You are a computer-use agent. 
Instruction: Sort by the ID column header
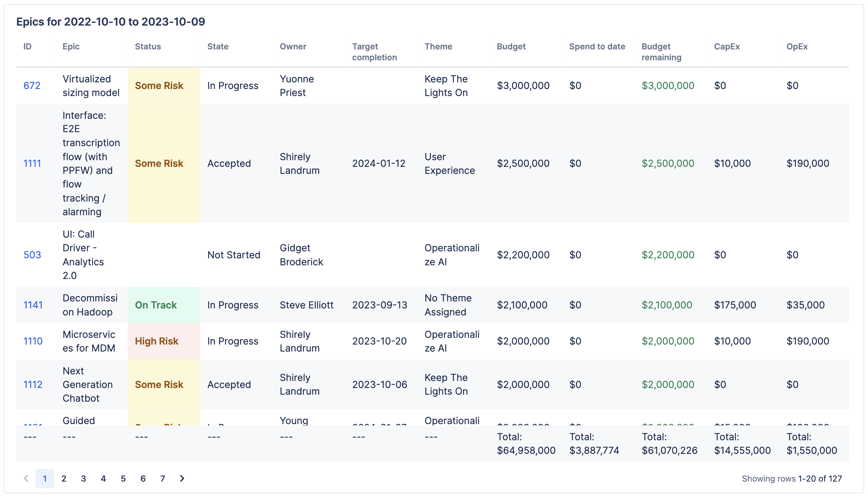point(27,47)
